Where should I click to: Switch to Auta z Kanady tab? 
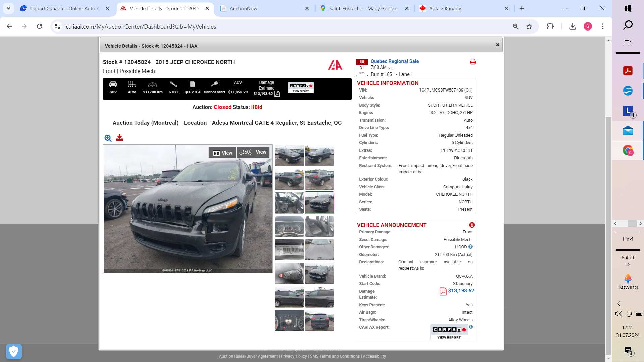pyautogui.click(x=464, y=9)
